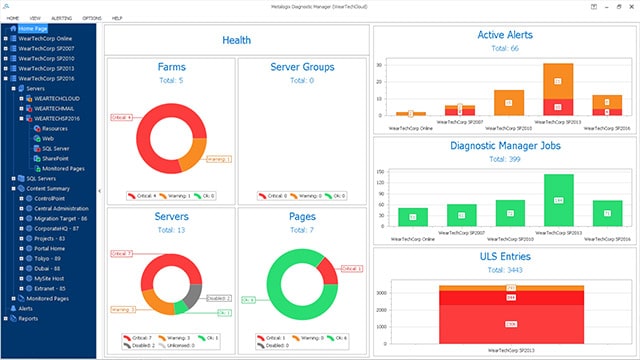
Task: Expand the WEARTECHCLOUD server node
Action: pos(21,98)
